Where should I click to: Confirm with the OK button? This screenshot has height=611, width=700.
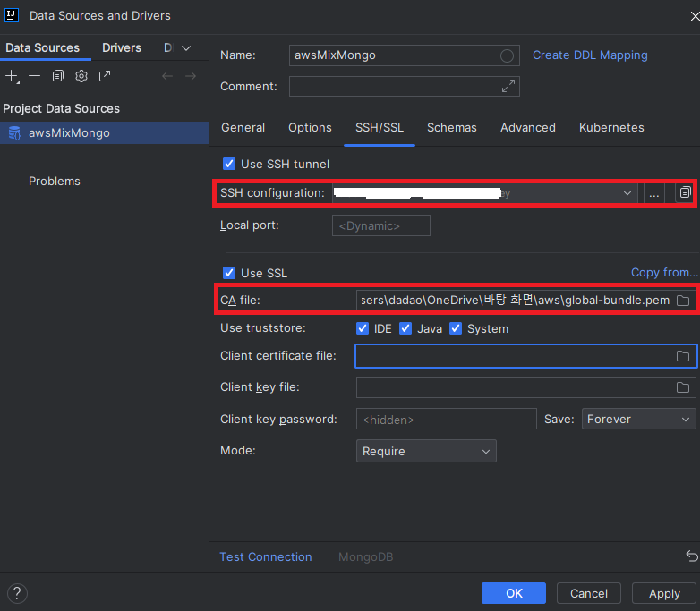pyautogui.click(x=514, y=593)
